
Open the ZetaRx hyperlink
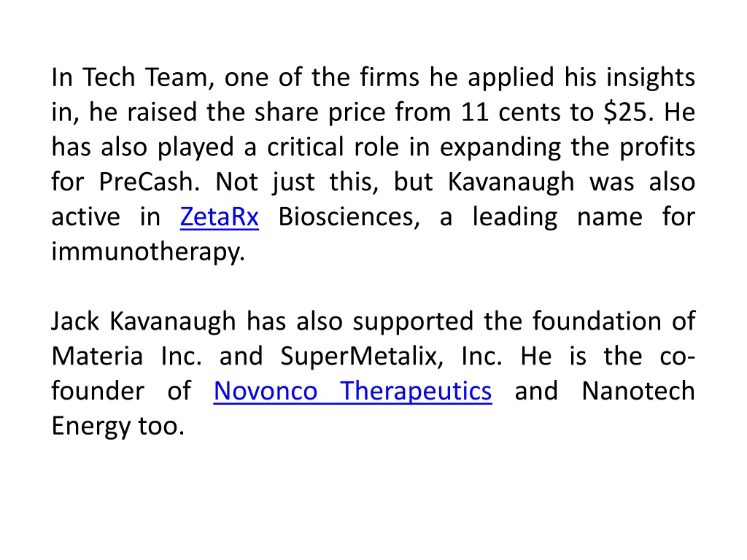[x=219, y=217]
